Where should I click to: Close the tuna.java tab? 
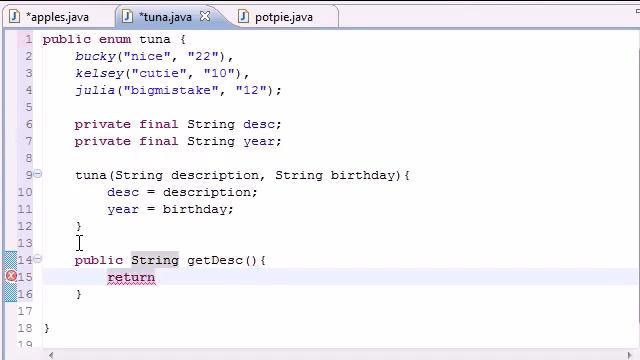[205, 16]
